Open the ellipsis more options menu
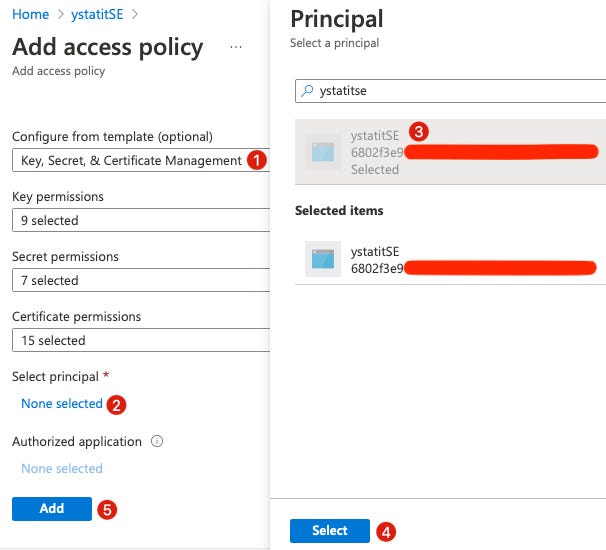 (x=236, y=47)
